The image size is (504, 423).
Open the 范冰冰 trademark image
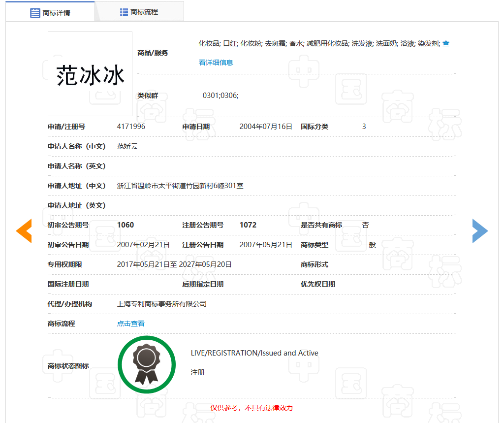[90, 74]
